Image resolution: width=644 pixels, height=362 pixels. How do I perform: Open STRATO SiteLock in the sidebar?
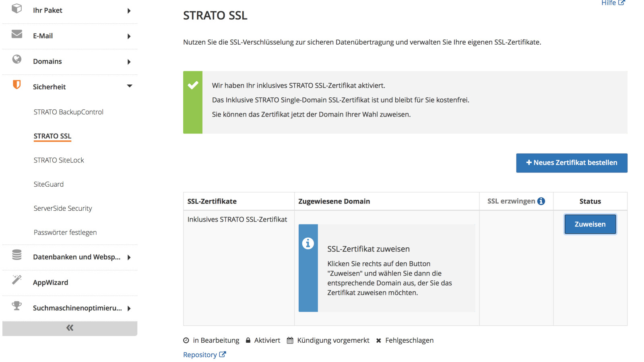click(58, 160)
